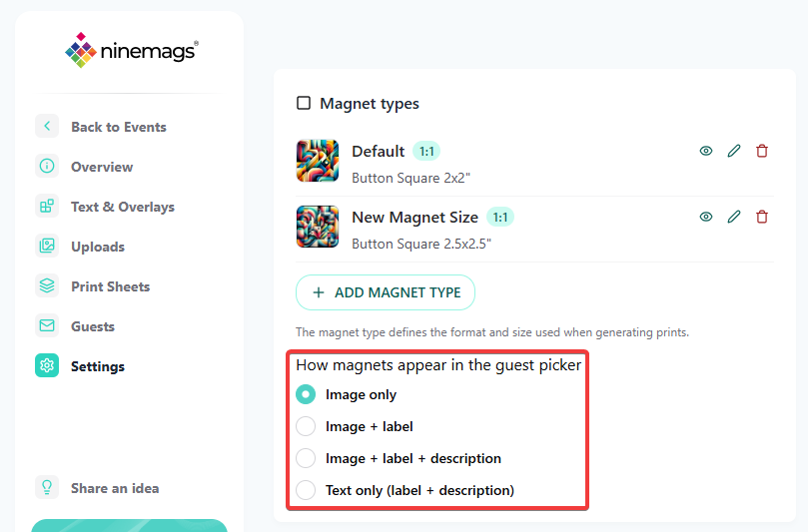Check the Magnet types checkbox
The image size is (808, 532).
pyautogui.click(x=304, y=103)
